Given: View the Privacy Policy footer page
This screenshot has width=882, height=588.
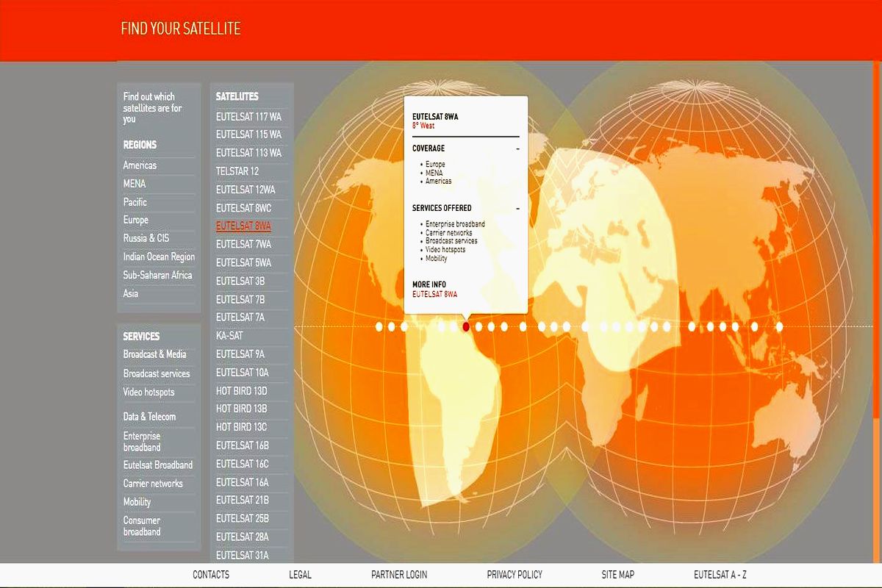Looking at the screenshot, I should point(514,575).
